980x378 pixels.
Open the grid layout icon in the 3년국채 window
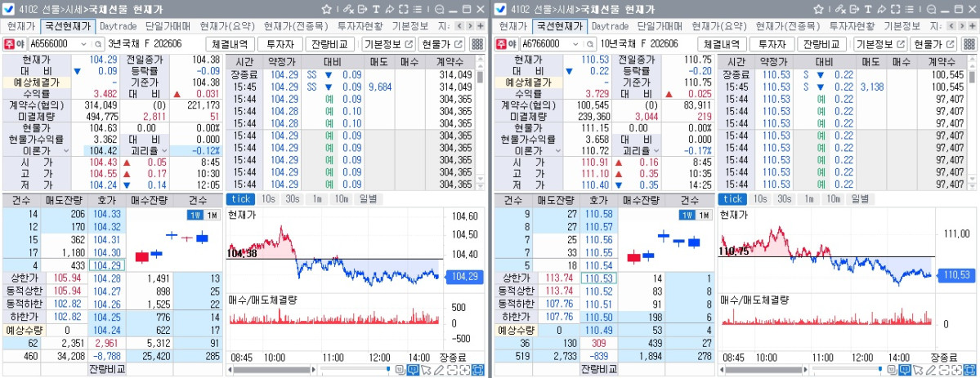tap(477, 44)
